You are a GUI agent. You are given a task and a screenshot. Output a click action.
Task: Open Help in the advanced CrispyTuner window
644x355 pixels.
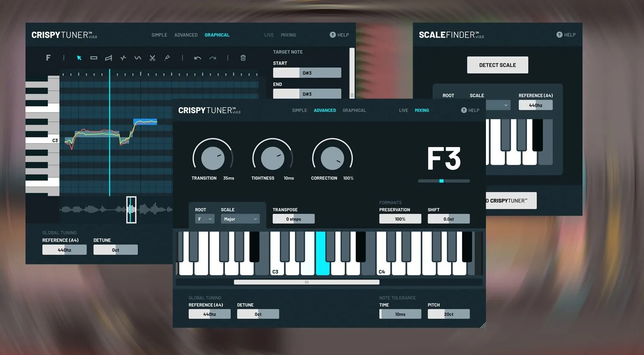tap(470, 110)
